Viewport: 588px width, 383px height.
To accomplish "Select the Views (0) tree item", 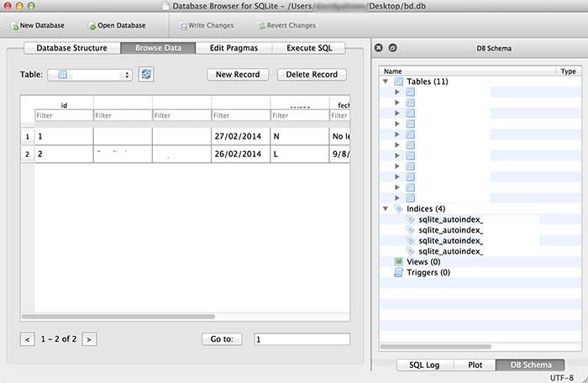I will point(423,261).
